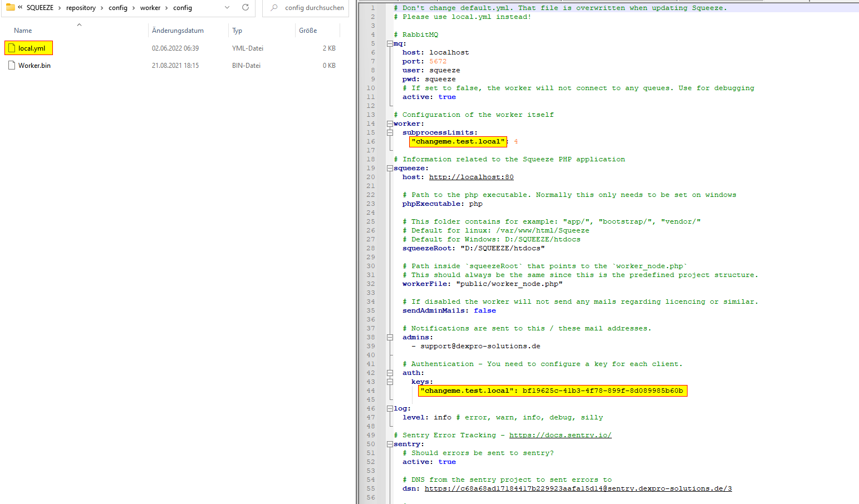Click line number 44 in the margin
This screenshot has width=859, height=504.
click(x=371, y=391)
